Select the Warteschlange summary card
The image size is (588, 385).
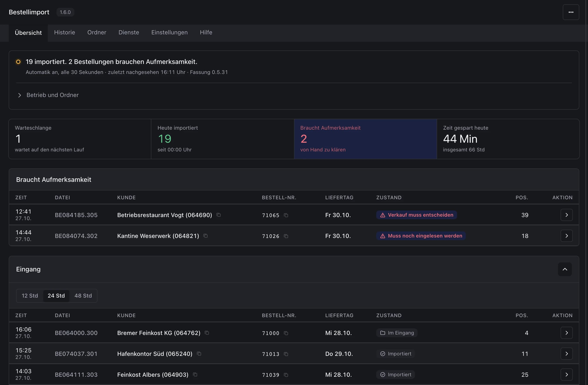click(80, 139)
